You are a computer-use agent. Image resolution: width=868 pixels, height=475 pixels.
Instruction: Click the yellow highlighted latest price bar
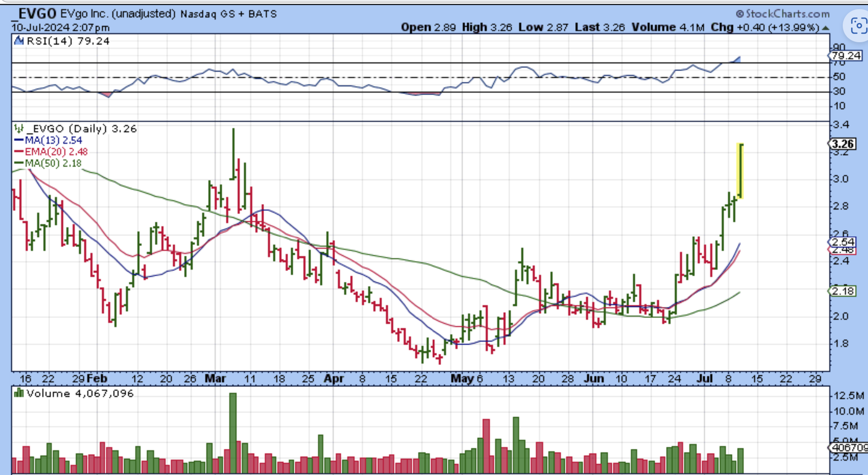coord(740,171)
